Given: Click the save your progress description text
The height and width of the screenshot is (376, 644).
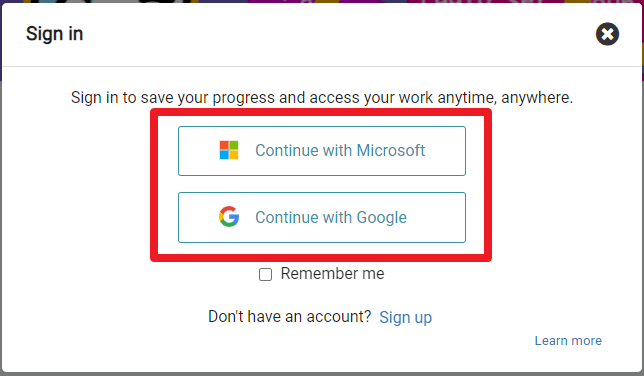Looking at the screenshot, I should tap(322, 98).
